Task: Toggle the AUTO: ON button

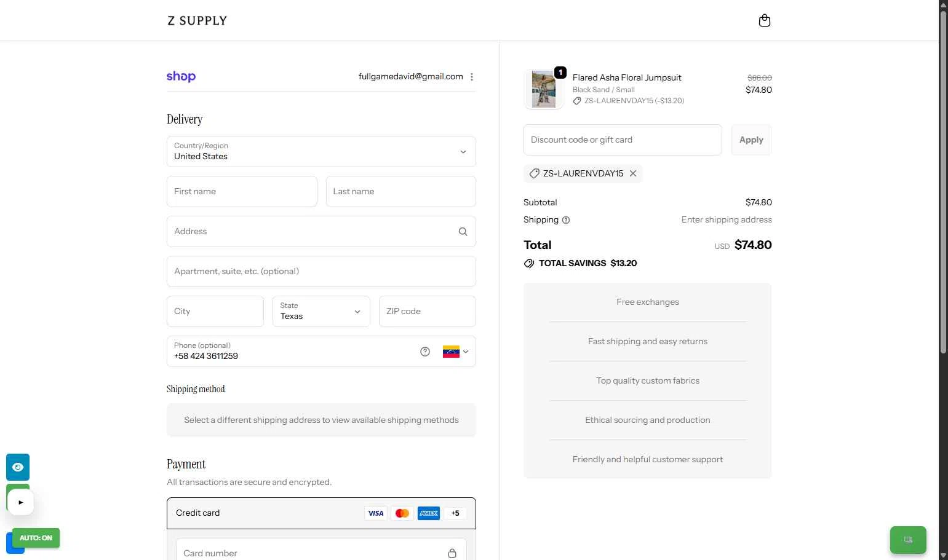Action: 36,538
